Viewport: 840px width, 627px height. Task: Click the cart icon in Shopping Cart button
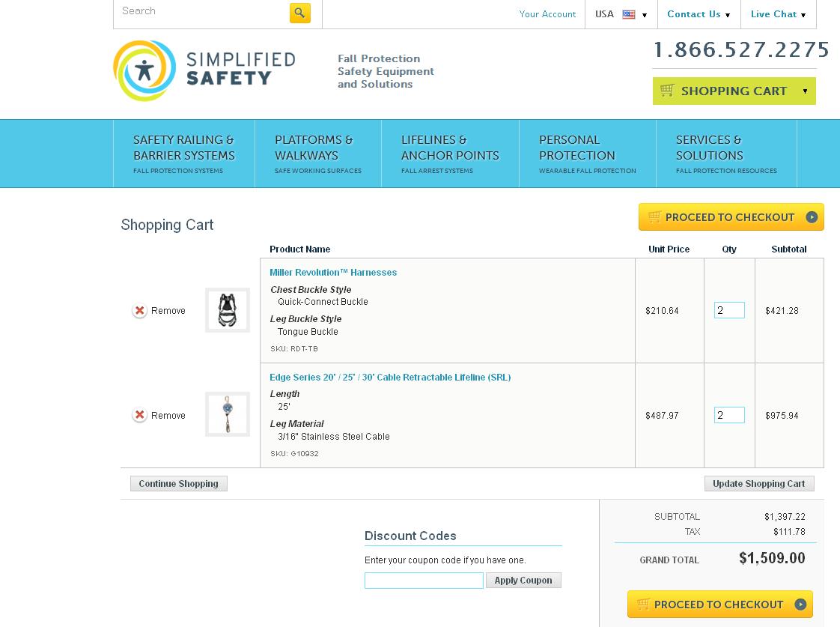tap(668, 91)
